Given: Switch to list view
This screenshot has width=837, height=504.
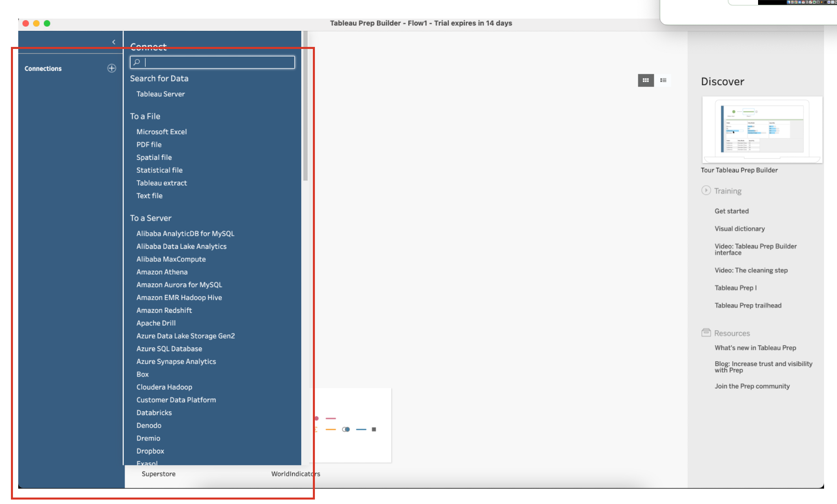Looking at the screenshot, I should 663,80.
